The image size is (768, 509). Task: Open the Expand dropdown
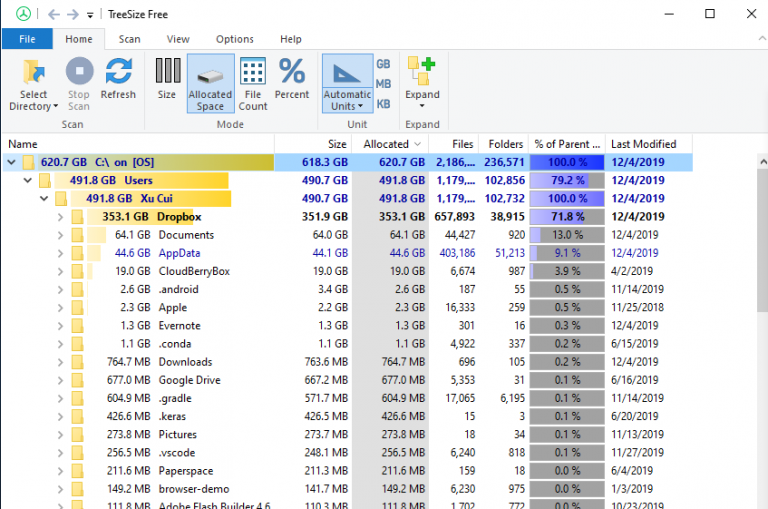pyautogui.click(x=422, y=84)
